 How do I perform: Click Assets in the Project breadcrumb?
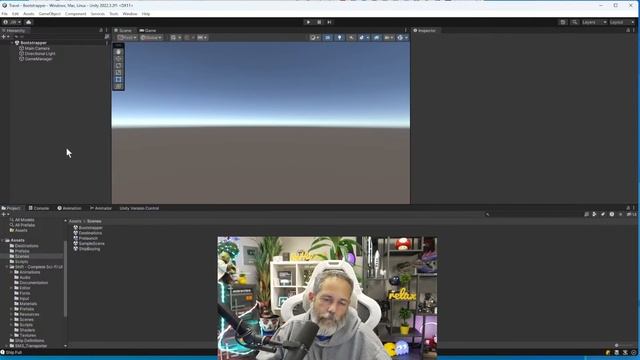tap(75, 221)
